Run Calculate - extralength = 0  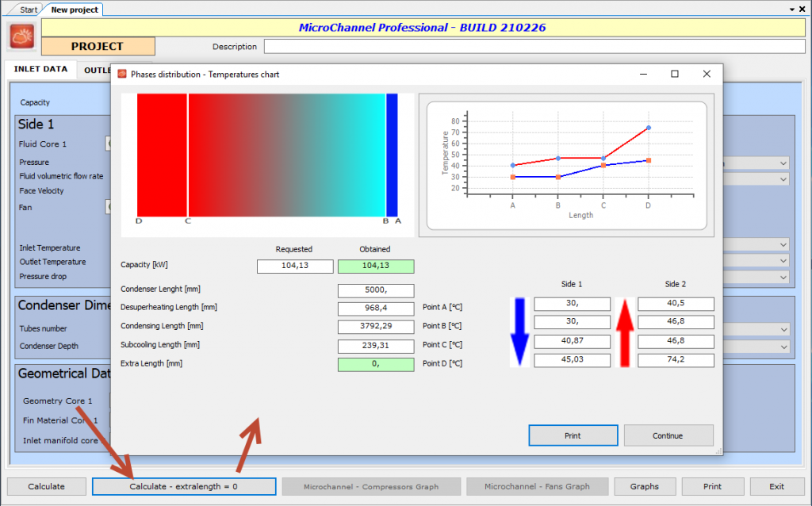(184, 486)
